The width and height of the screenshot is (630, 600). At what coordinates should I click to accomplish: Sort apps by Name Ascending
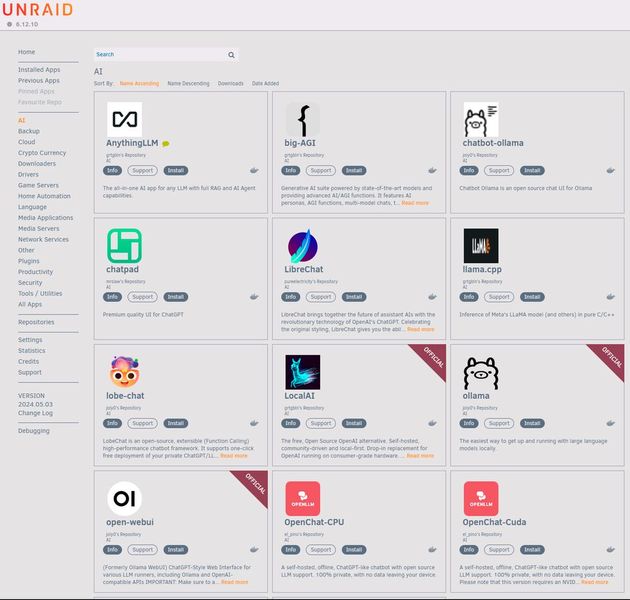pos(139,84)
